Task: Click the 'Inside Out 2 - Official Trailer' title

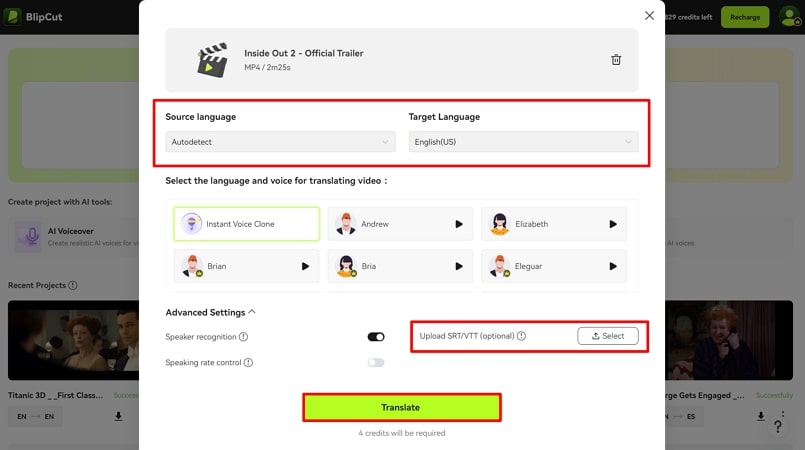Action: tap(303, 53)
